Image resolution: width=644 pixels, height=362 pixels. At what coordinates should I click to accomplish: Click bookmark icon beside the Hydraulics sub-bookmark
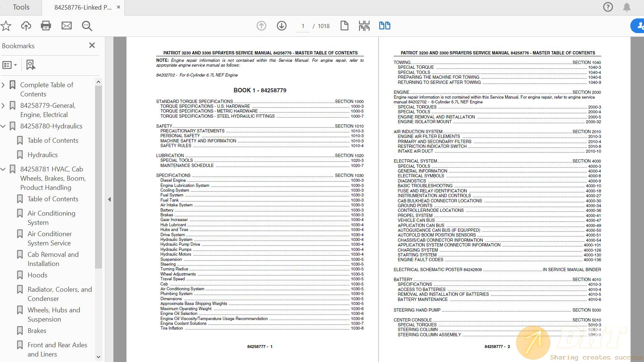click(20, 155)
